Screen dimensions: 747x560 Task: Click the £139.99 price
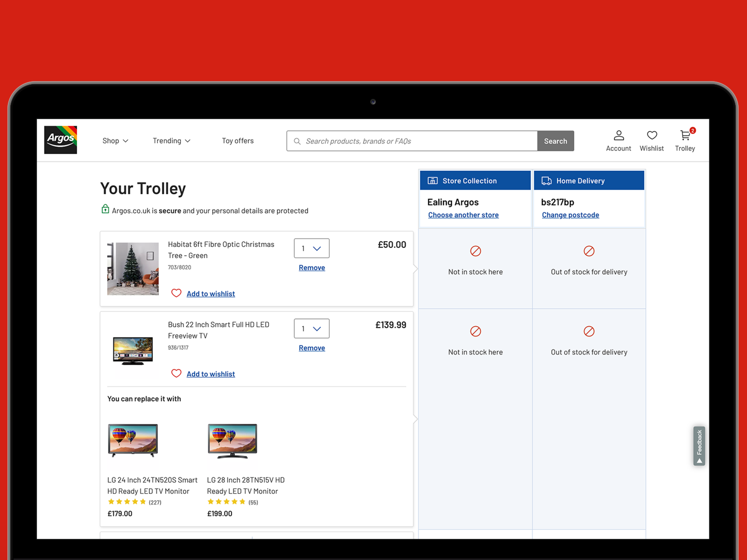tap(391, 325)
